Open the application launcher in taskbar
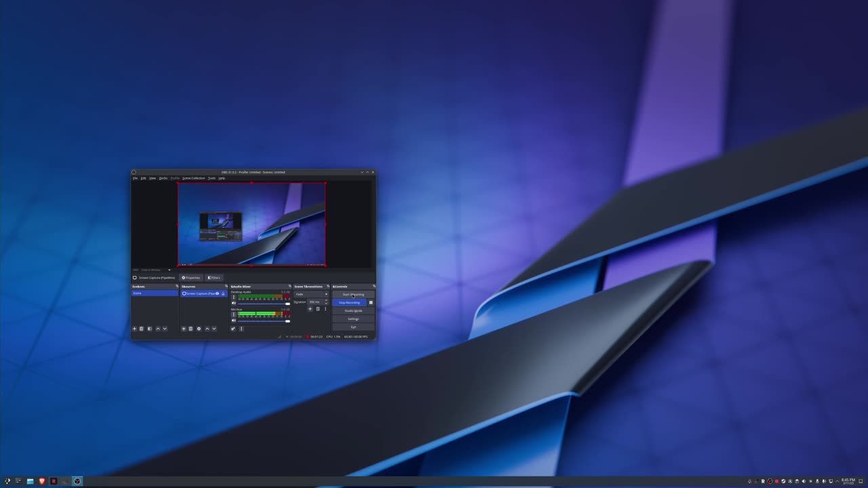This screenshot has height=488, width=868. click(7, 481)
